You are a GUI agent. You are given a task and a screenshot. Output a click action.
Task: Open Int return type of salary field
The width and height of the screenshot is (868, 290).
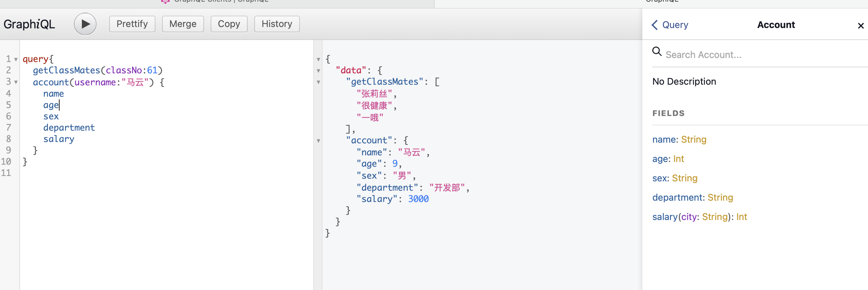pyautogui.click(x=741, y=217)
